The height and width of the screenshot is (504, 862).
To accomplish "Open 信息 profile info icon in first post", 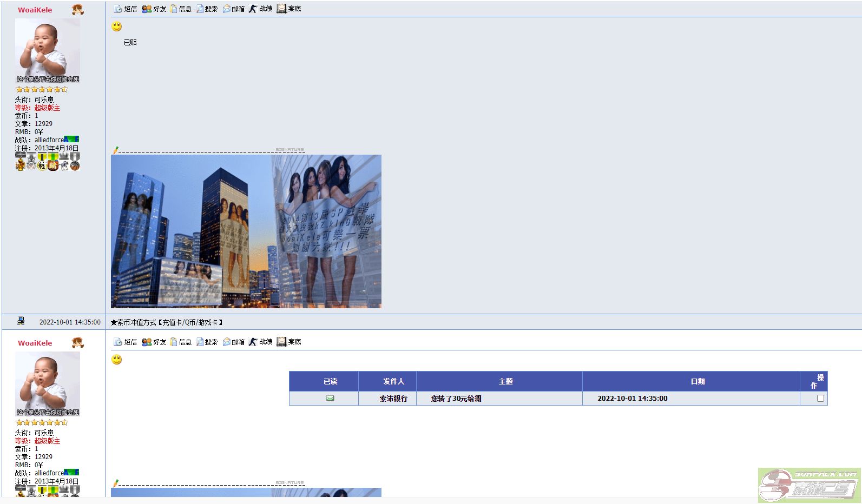I will pos(181,9).
